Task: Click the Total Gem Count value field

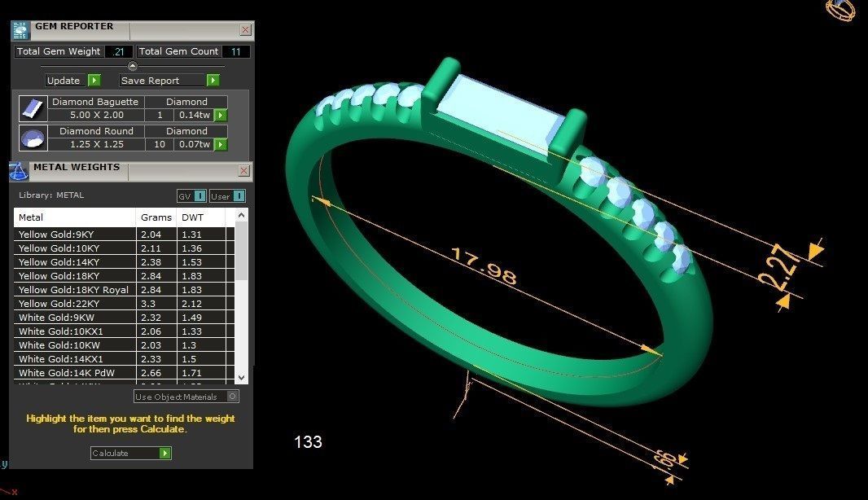Action: [236, 51]
